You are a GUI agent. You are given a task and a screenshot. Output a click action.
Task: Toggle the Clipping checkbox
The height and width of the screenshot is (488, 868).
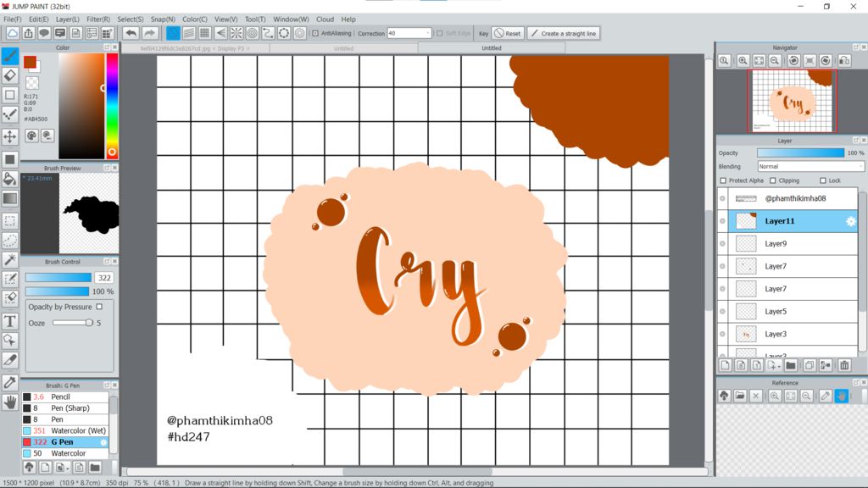click(773, 180)
